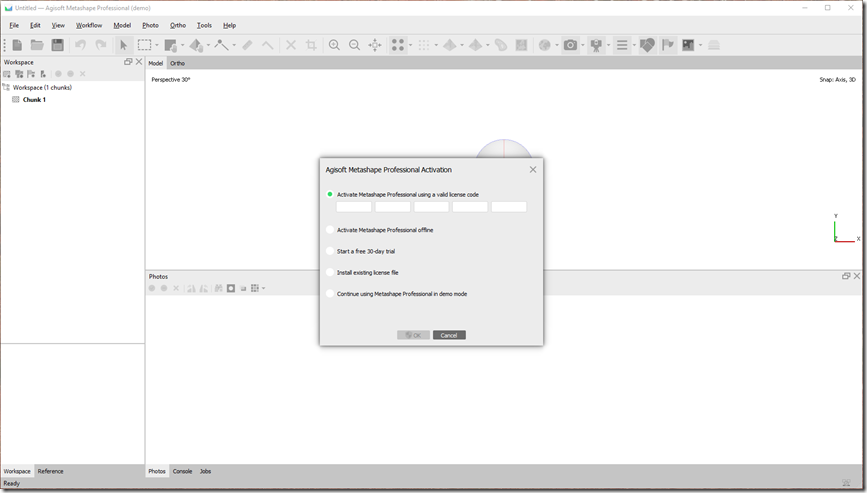Select Activate Metashape Professional offline option
The height and width of the screenshot is (493, 867).
coord(330,230)
